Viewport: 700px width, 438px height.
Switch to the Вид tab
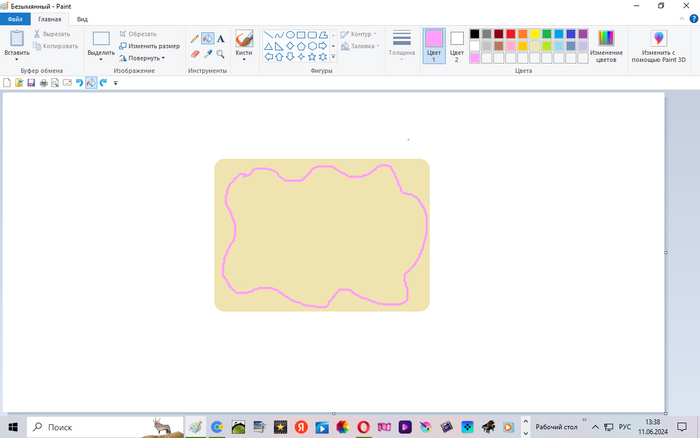click(x=82, y=19)
